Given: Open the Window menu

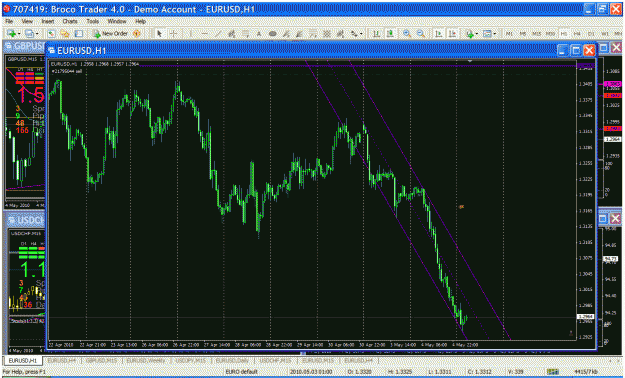Looking at the screenshot, I should point(117,21).
